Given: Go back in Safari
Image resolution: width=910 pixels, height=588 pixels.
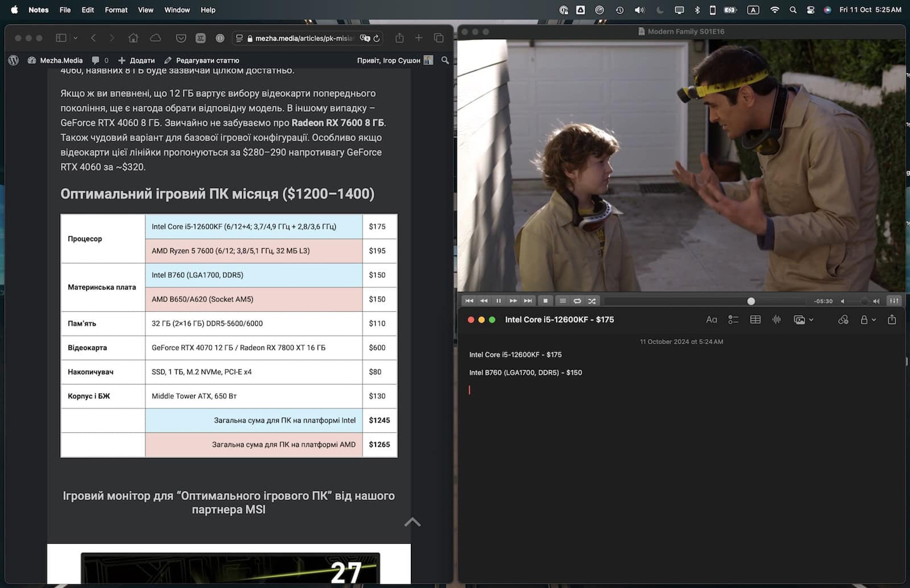Looking at the screenshot, I should pyautogui.click(x=93, y=38).
